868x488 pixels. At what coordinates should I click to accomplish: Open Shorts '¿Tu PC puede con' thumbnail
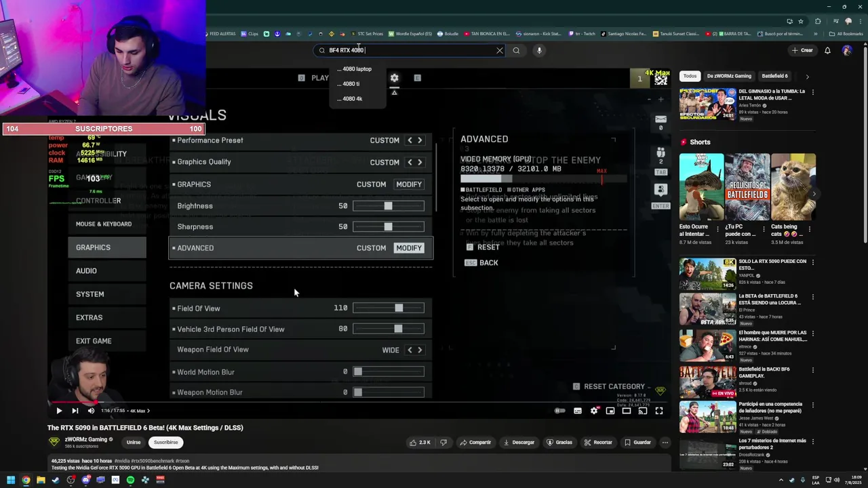pos(747,187)
